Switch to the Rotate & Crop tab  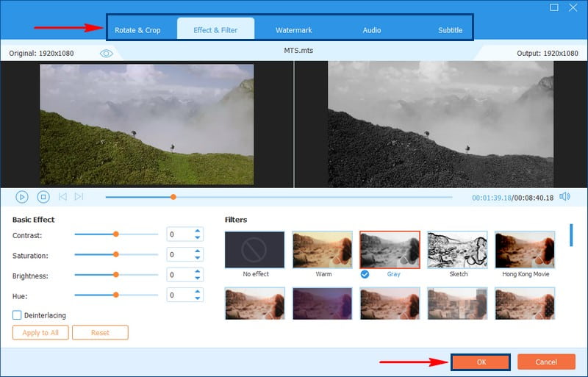pos(137,30)
